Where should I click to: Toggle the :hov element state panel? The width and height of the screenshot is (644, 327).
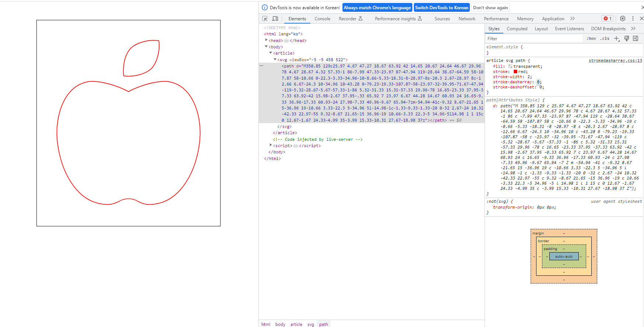[591, 38]
